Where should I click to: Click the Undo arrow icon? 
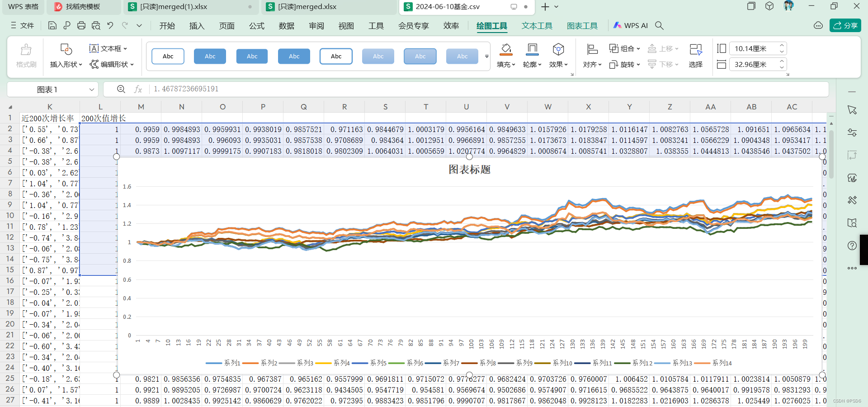(110, 26)
